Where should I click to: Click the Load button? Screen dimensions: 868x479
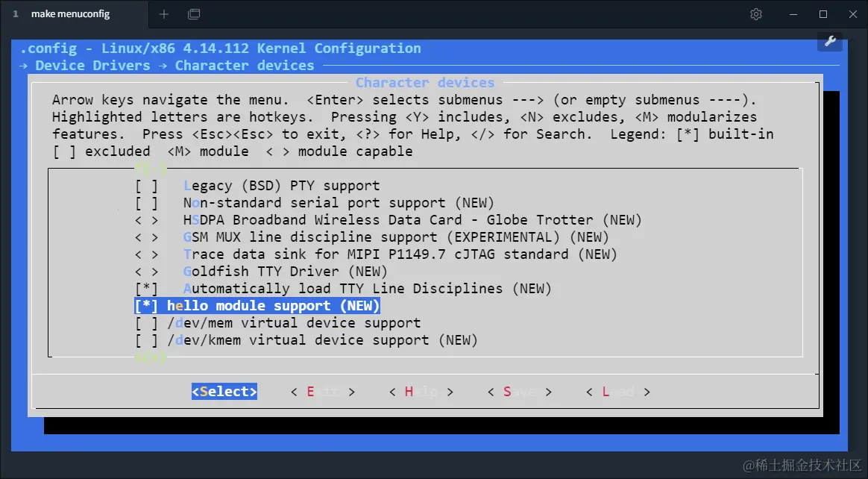tap(618, 392)
